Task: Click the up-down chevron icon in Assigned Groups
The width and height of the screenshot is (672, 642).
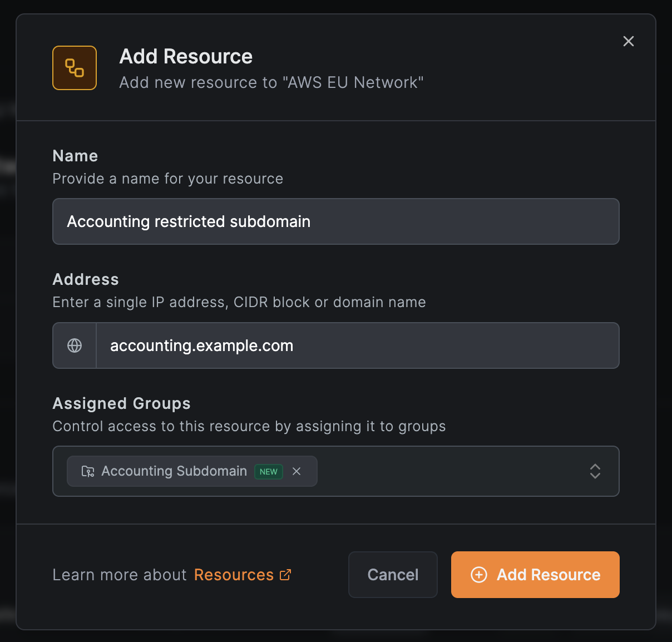Action: pos(595,471)
